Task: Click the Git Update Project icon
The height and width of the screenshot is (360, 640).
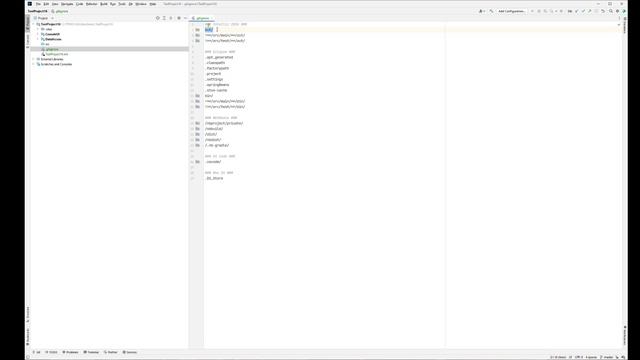Action: point(576,11)
